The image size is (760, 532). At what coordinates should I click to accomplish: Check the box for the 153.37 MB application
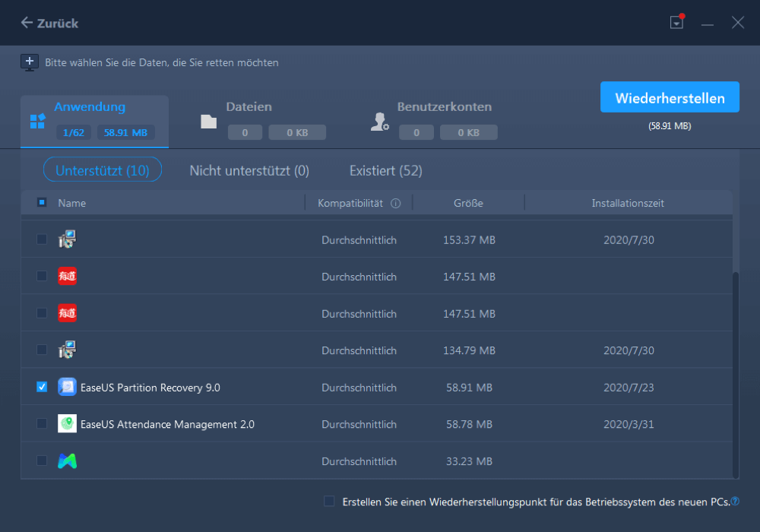point(42,239)
